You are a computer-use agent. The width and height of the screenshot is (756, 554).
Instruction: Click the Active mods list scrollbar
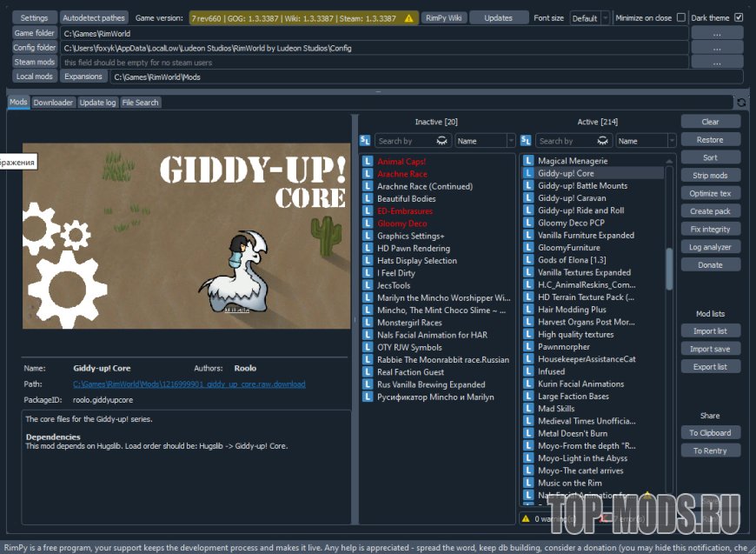click(669, 270)
